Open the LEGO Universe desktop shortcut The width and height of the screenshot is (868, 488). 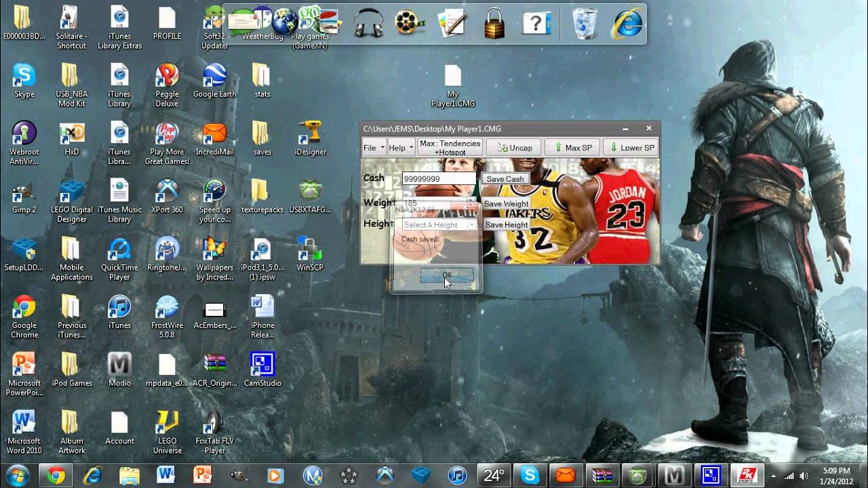click(x=167, y=432)
